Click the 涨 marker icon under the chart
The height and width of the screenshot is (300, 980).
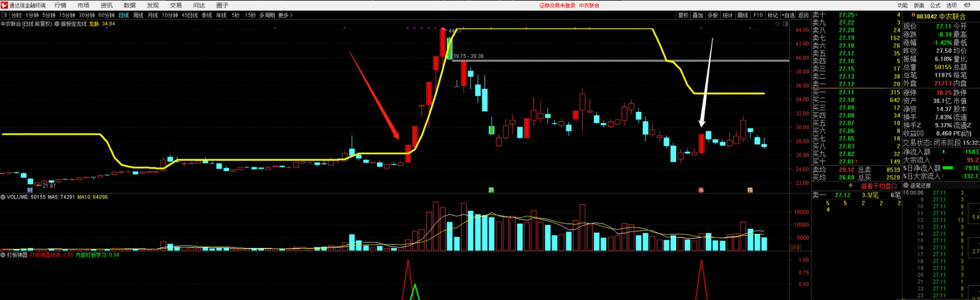click(701, 190)
